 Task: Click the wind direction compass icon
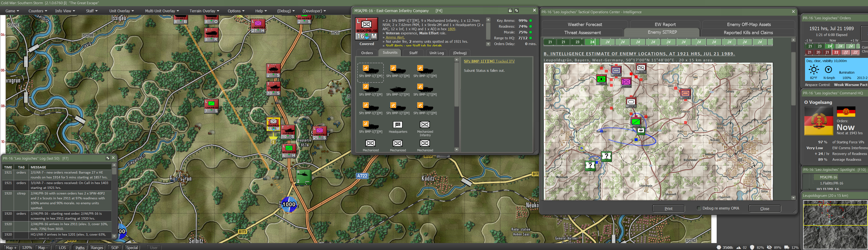coord(828,70)
